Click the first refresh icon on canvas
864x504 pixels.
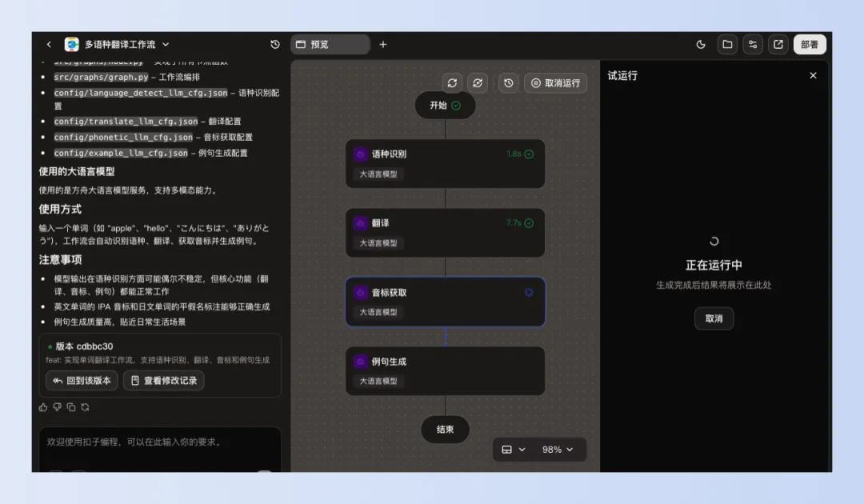point(452,83)
